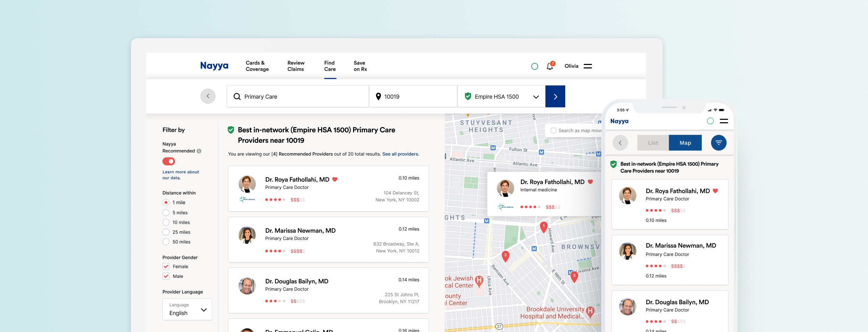Click Trust Medical logo on desktop Roya card

tap(247, 199)
